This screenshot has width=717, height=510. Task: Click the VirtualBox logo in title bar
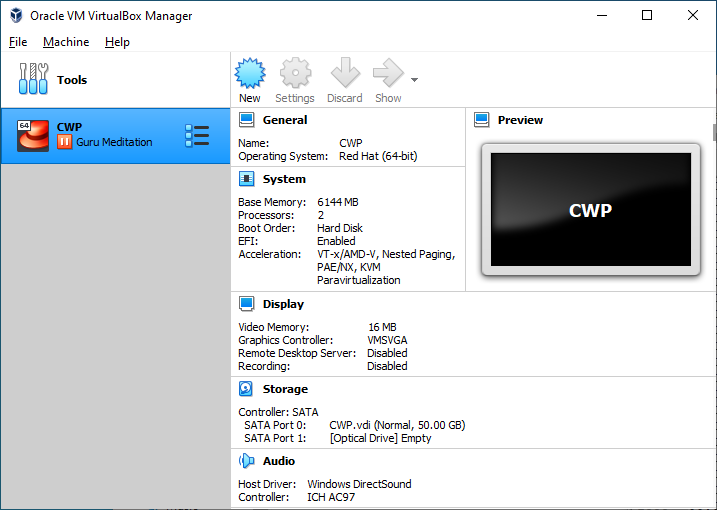coord(16,15)
